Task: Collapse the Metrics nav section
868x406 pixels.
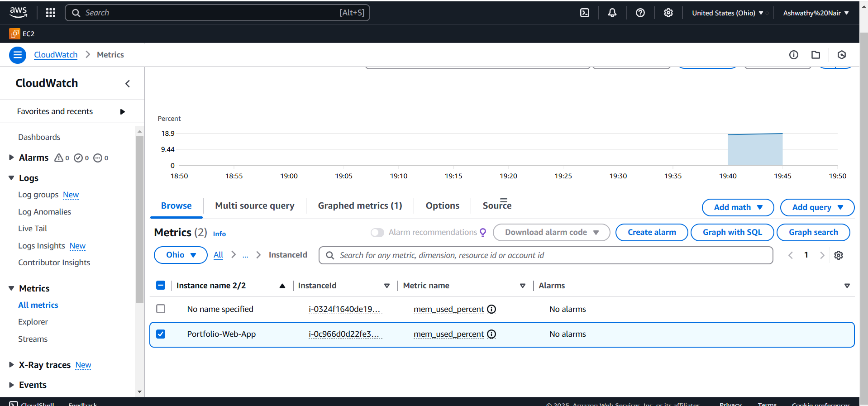Action: pos(11,288)
